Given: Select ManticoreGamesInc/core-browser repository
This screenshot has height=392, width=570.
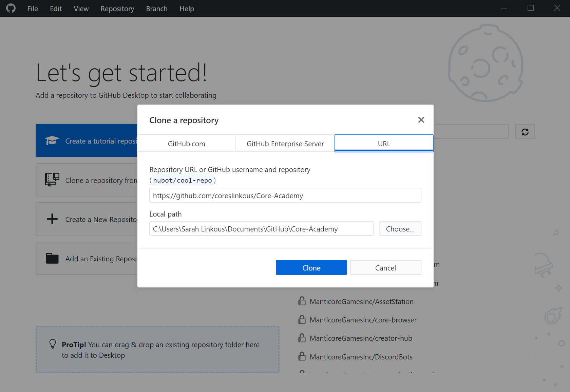Looking at the screenshot, I should [363, 320].
